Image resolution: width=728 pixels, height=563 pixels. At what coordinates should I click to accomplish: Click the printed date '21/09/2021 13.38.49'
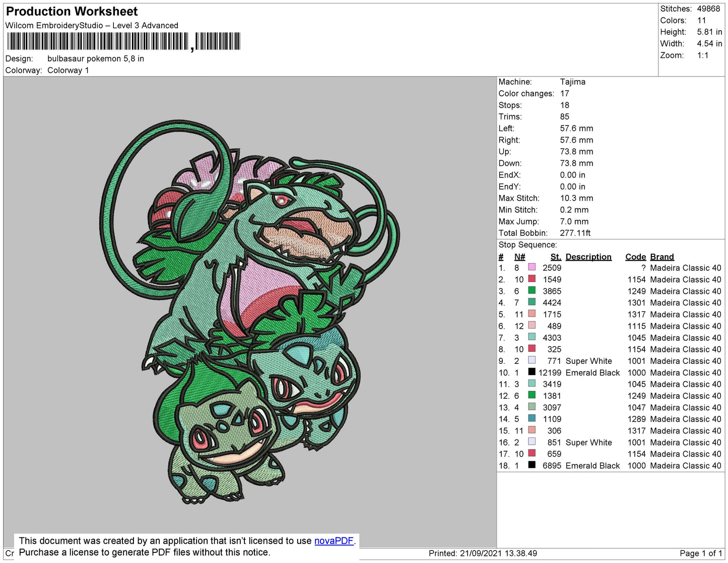(x=498, y=553)
